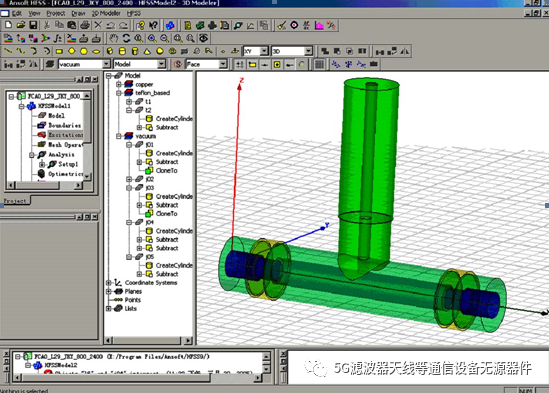Expand the Coordinate Systems node
The height and width of the screenshot is (393, 549).
(109, 283)
